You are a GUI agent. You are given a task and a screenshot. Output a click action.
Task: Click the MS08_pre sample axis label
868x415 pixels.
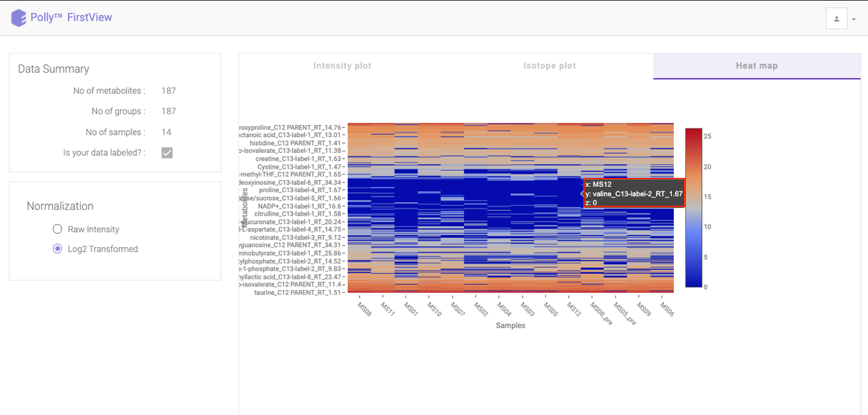click(x=601, y=312)
